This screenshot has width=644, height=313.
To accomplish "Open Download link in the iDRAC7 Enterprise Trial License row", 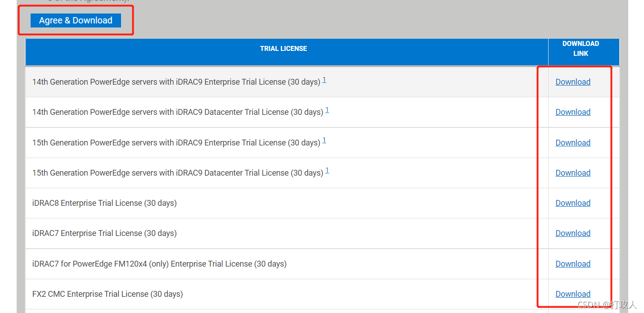I will (573, 233).
